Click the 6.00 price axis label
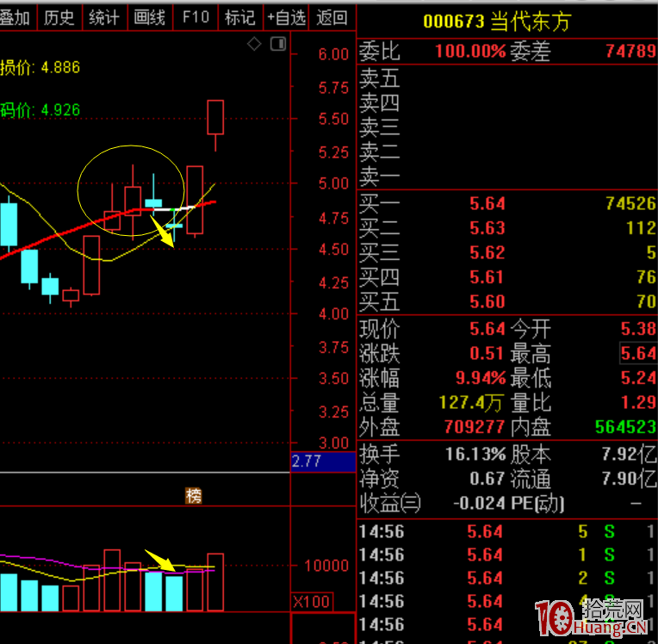658x644 pixels. coord(333,54)
